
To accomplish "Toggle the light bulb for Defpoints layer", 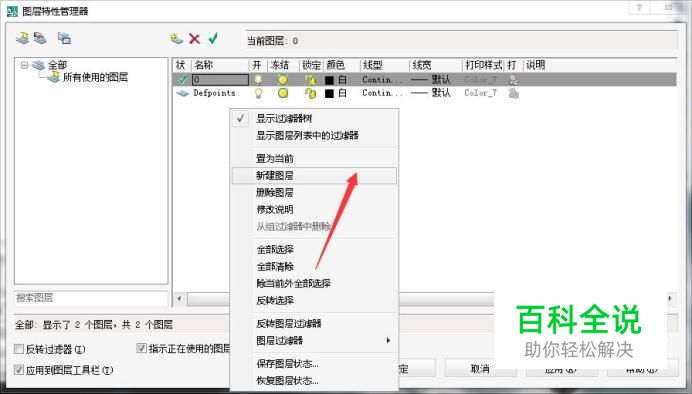I will pyautogui.click(x=258, y=93).
